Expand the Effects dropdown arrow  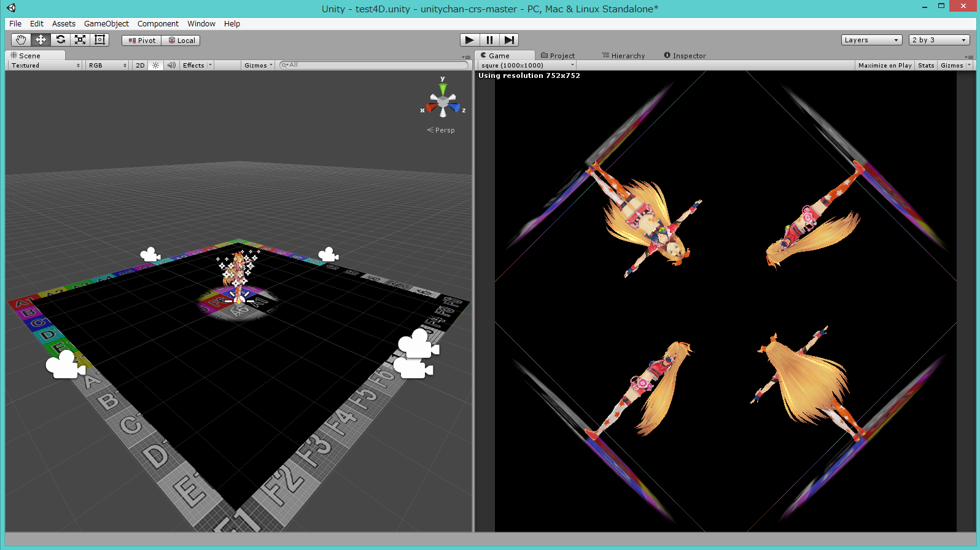tap(210, 65)
